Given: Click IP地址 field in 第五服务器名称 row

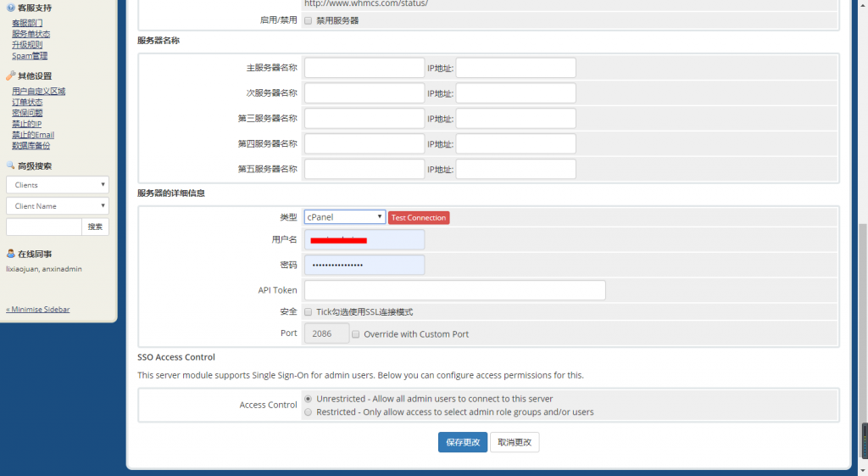Looking at the screenshot, I should (515, 169).
